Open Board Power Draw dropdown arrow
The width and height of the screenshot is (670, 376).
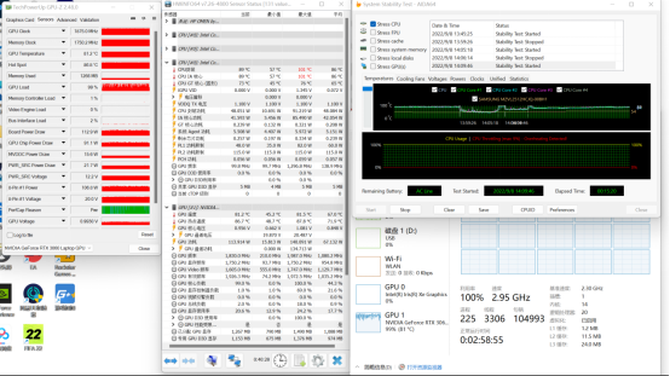63,132
